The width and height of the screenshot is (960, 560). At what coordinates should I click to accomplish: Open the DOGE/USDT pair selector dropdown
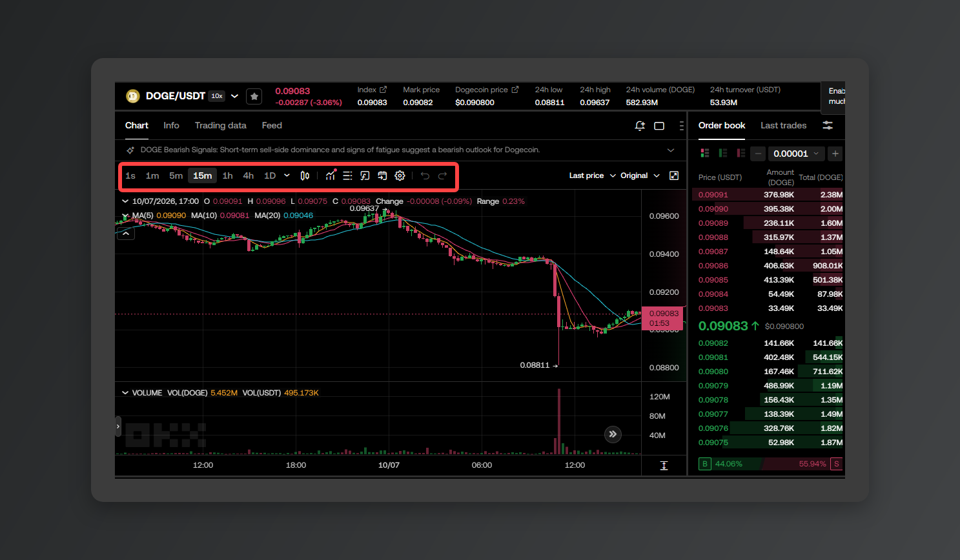point(234,96)
